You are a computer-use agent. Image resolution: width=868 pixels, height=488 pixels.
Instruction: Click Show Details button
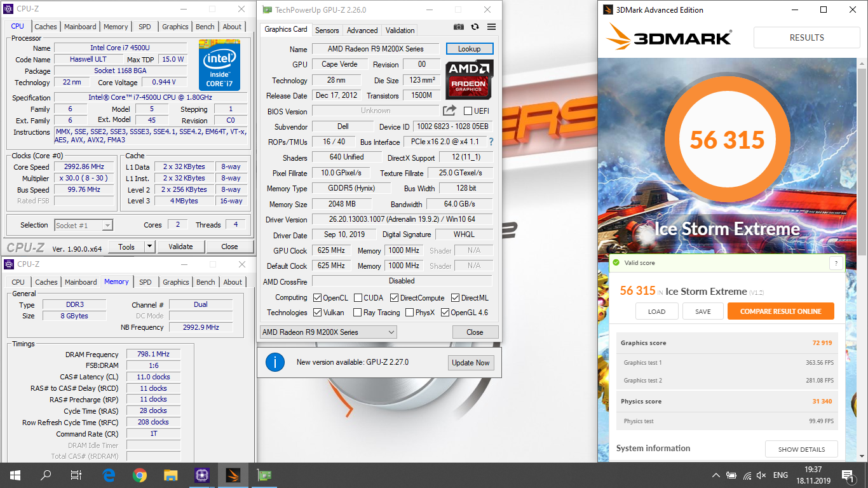[x=801, y=449]
